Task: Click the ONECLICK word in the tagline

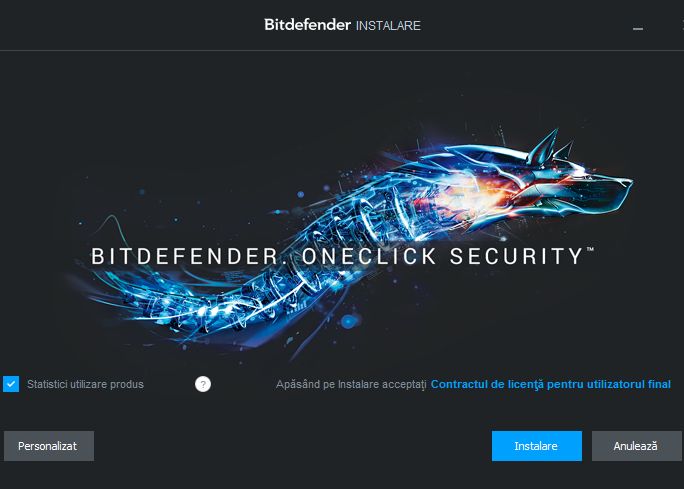Action: click(369, 256)
